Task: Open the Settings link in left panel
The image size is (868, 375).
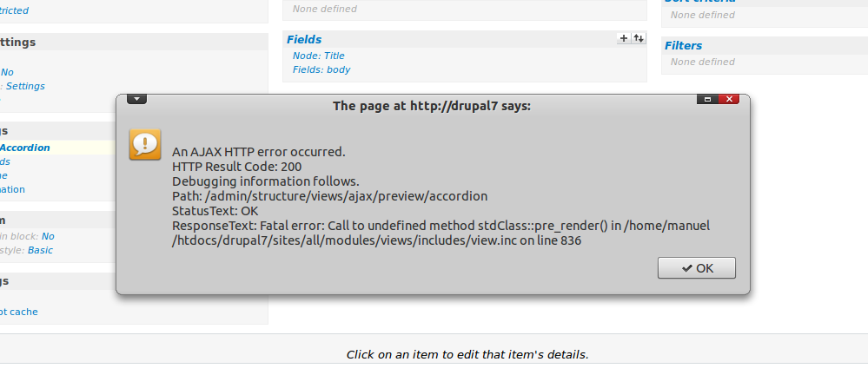Action: 23,86
